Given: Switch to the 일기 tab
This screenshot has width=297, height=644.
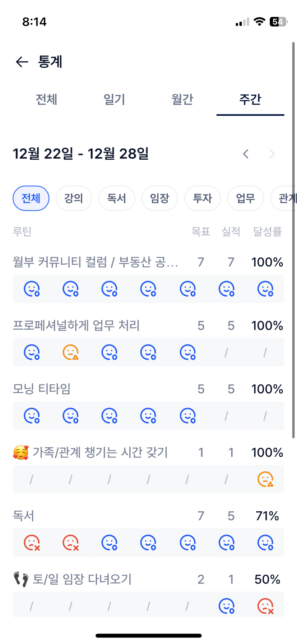Looking at the screenshot, I should (x=114, y=99).
